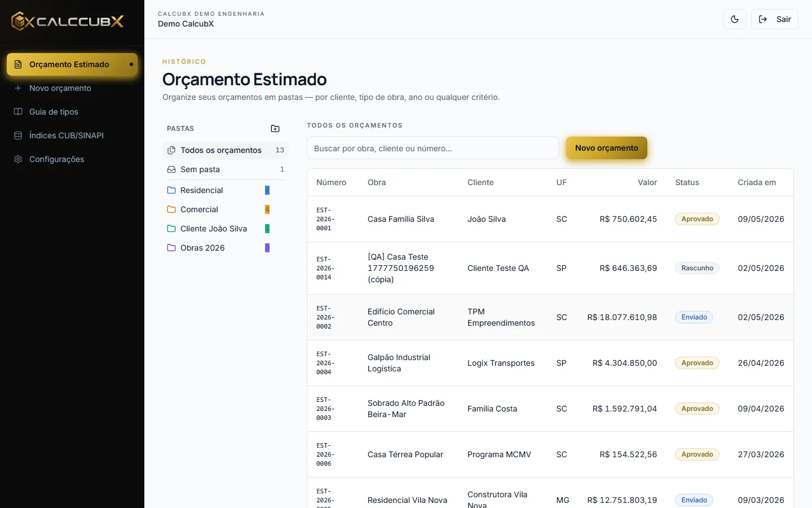The image size is (812, 508).
Task: Click the gear icon for Configurações
Action: point(18,159)
